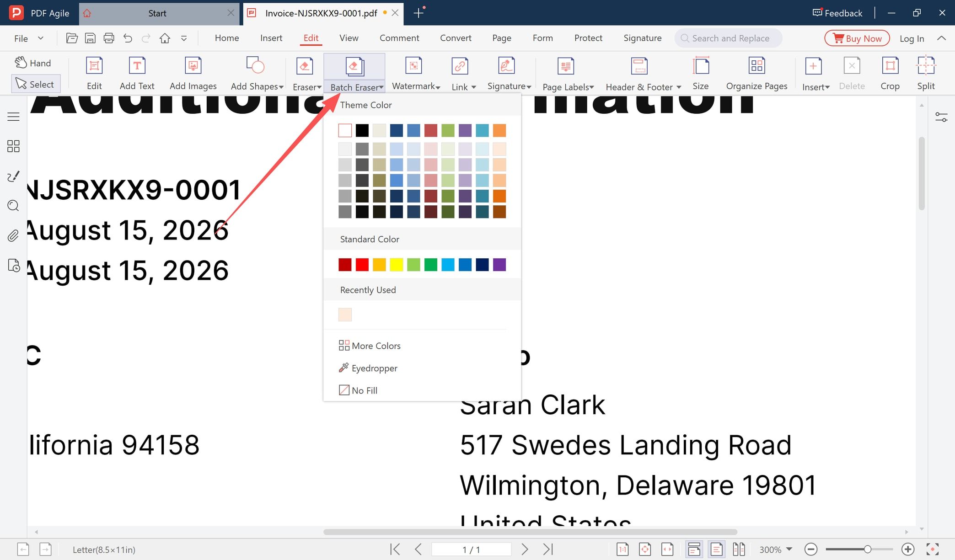The image size is (955, 560).
Task: Open the properties settings panel icon
Action: 941,117
